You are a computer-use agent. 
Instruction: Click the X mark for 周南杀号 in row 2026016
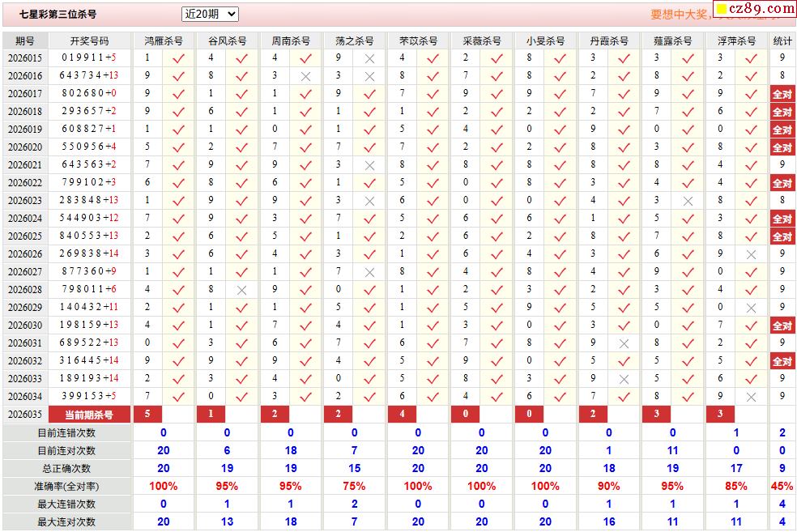[305, 77]
